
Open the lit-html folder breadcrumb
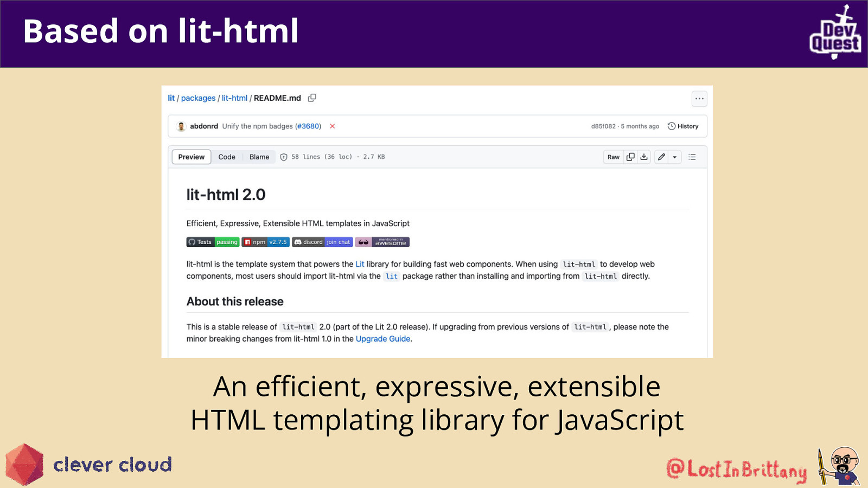click(x=234, y=98)
